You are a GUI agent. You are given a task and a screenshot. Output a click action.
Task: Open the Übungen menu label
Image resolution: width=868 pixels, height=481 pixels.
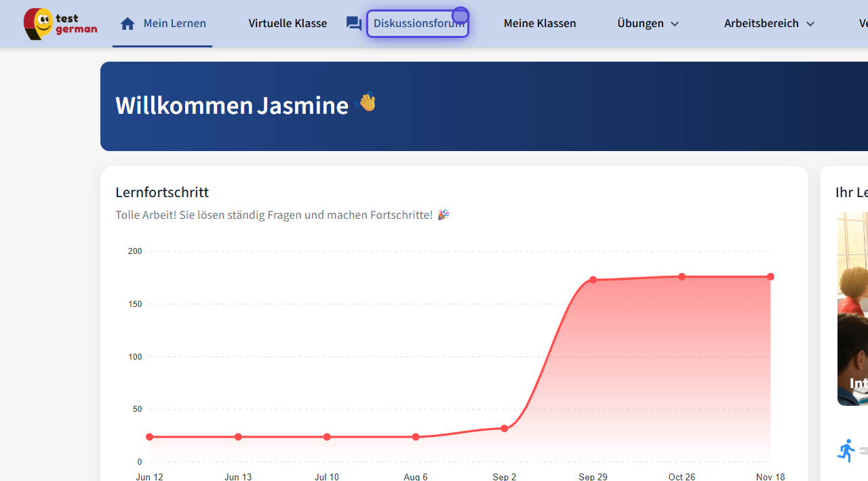point(640,23)
